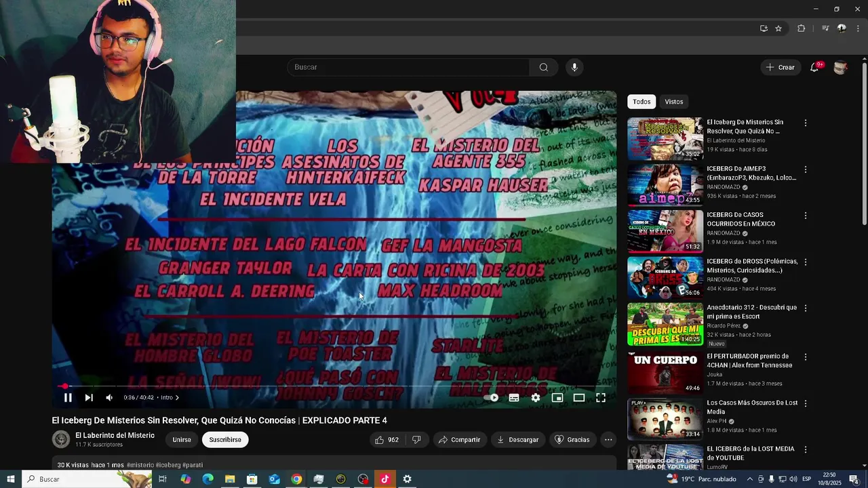Click the Gracias button
The width and height of the screenshot is (868, 488).
tap(572, 440)
